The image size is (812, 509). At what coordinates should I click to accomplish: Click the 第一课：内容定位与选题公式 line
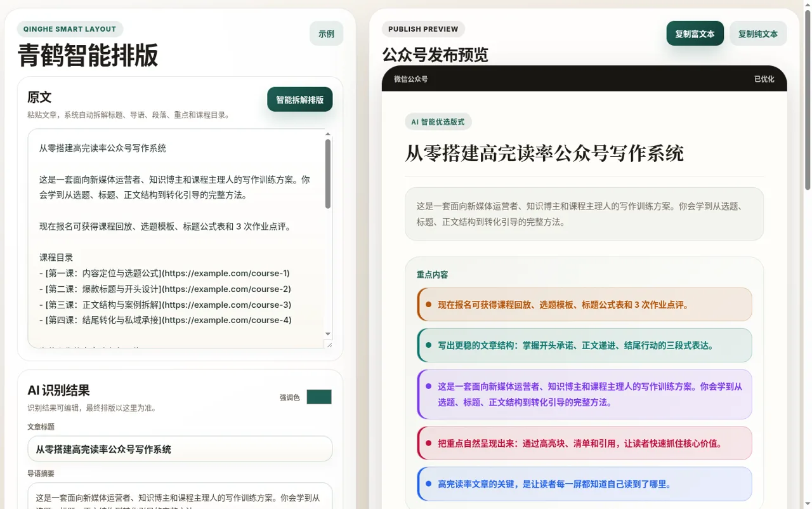click(164, 273)
